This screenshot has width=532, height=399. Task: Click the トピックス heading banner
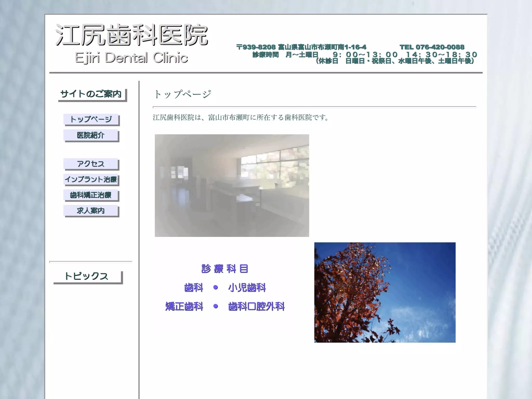(x=88, y=277)
